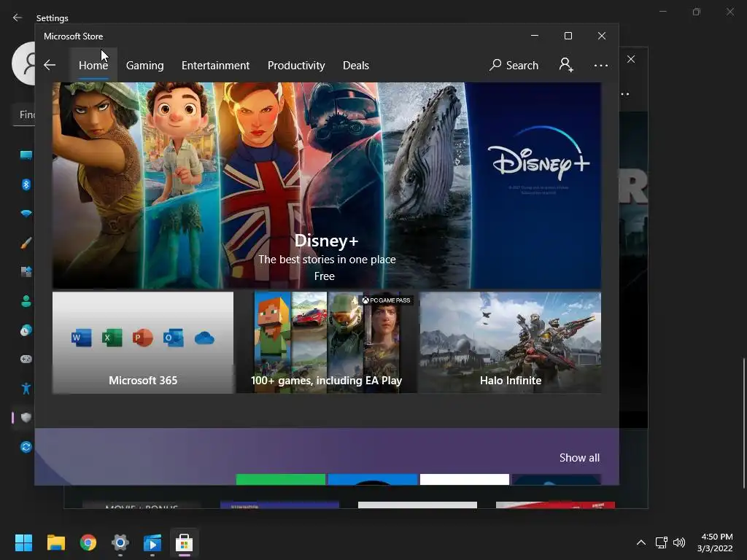Screen dimensions: 747x560
Task: Open the sign-in account icon
Action: [566, 65]
